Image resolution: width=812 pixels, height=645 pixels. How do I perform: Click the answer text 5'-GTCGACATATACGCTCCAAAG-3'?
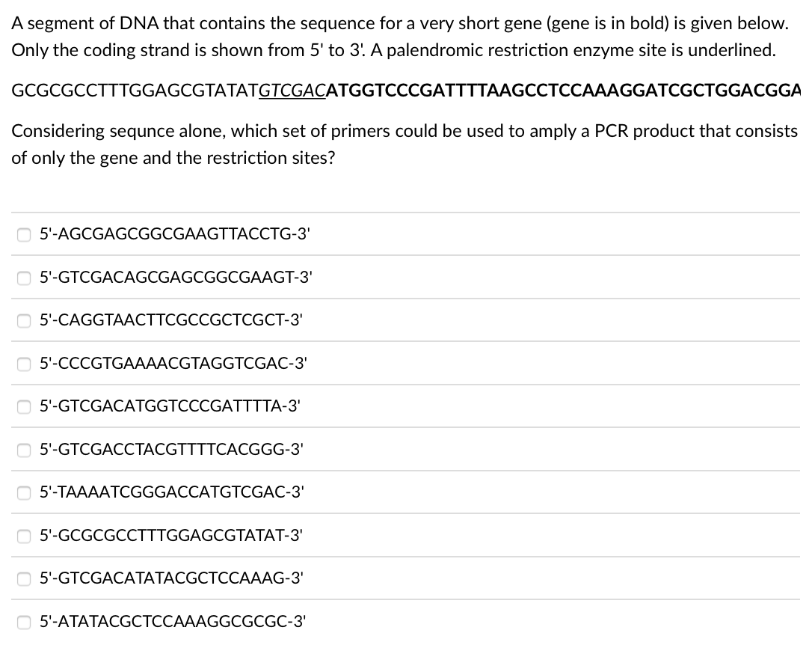[171, 578]
